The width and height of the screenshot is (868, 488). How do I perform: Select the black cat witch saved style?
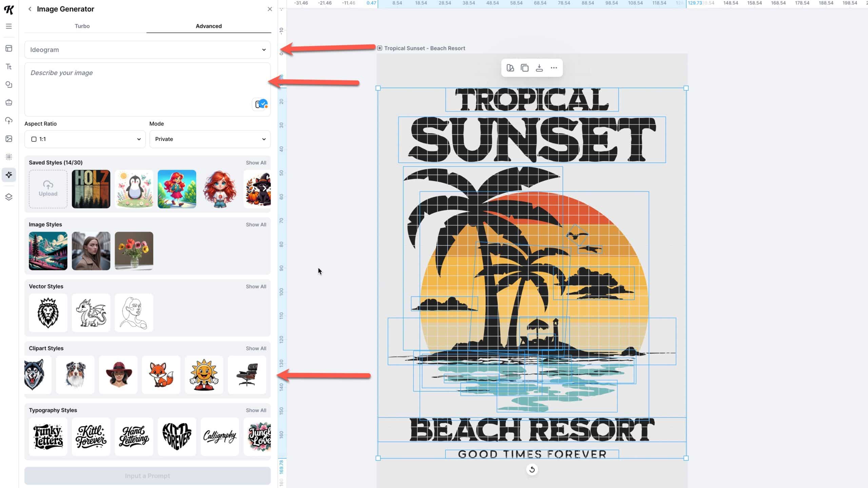pyautogui.click(x=257, y=189)
